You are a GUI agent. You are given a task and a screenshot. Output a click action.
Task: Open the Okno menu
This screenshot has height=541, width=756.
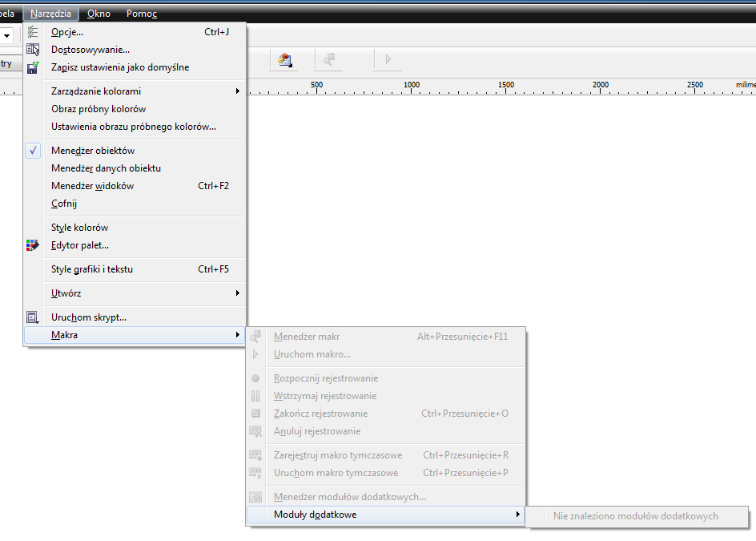(x=99, y=14)
